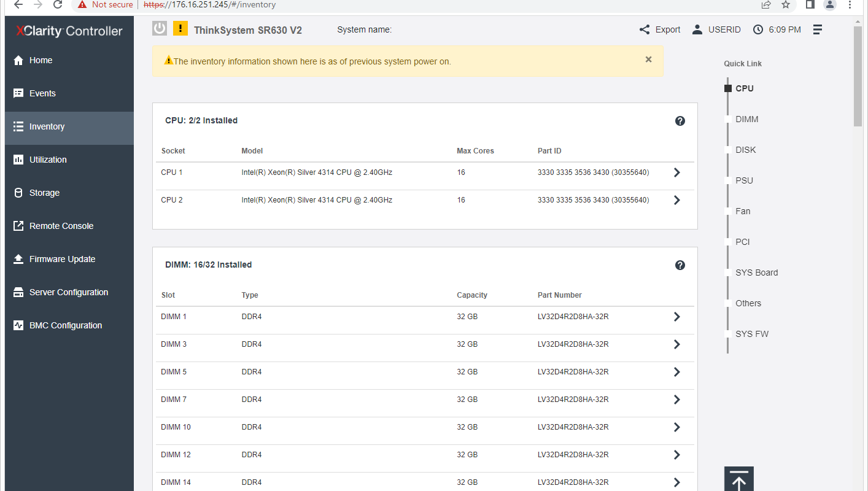Expand DIMM 10 row details

point(677,427)
